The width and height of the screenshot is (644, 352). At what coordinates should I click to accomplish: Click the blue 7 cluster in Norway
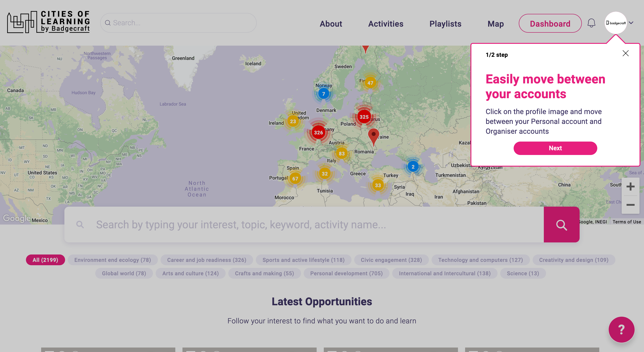324,94
